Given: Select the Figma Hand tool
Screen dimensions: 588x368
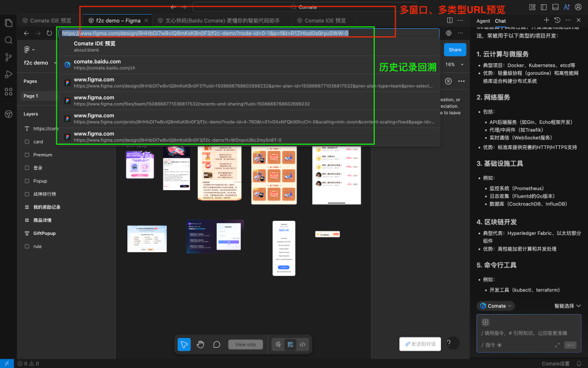Looking at the screenshot, I should (200, 344).
